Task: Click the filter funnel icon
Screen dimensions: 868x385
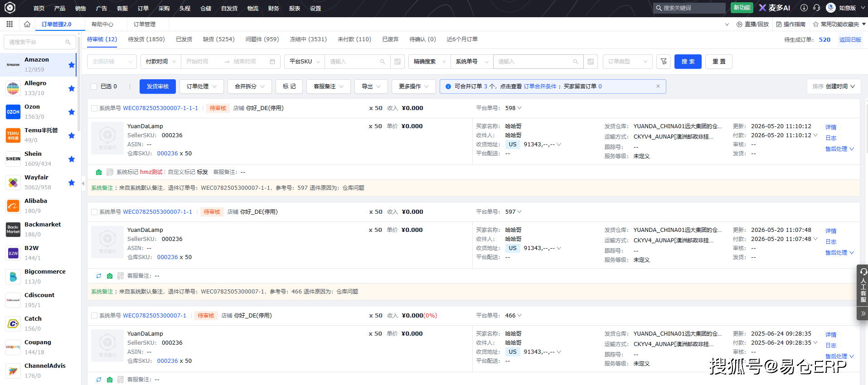Action: 664,62
